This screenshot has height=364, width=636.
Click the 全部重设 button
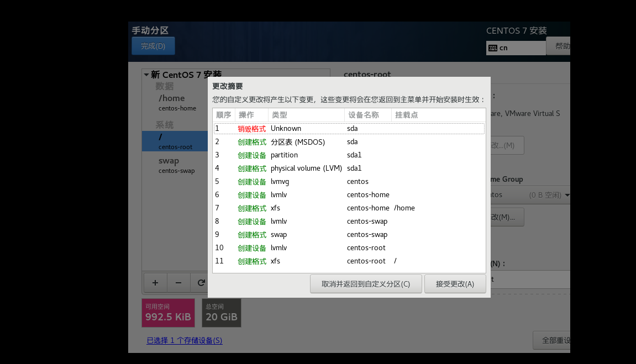(553, 340)
